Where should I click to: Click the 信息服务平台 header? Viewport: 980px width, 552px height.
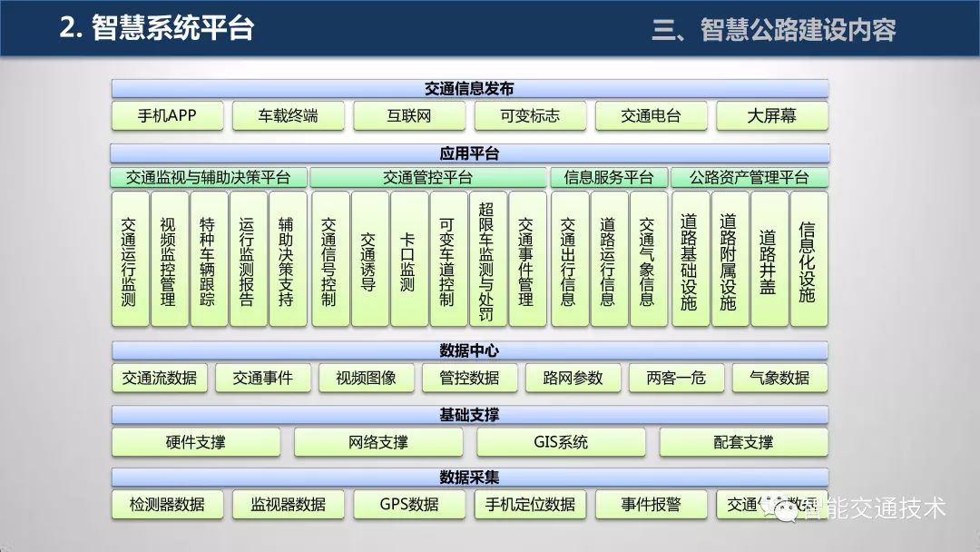[609, 178]
